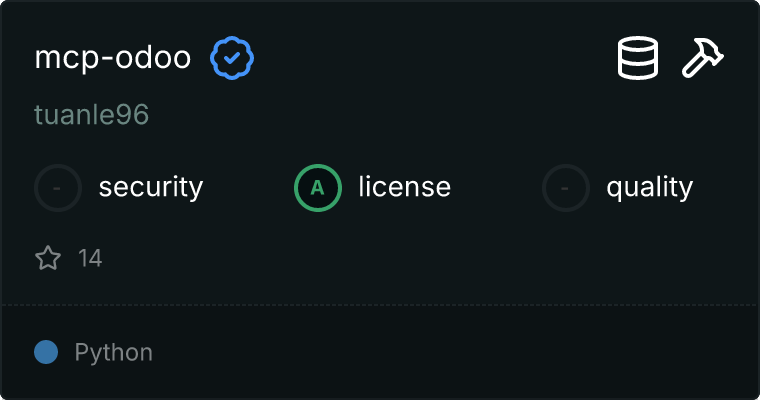
Task: Select the security label
Action: point(150,187)
